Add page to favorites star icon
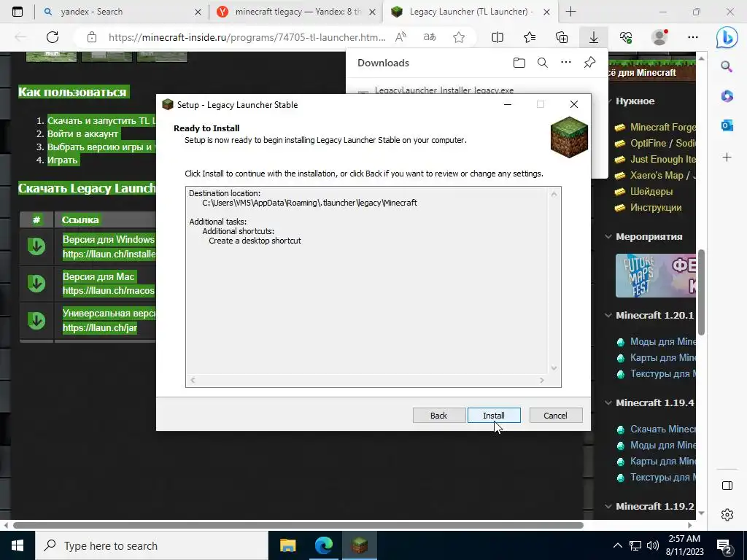Screen dimensions: 747x560 pos(459,37)
